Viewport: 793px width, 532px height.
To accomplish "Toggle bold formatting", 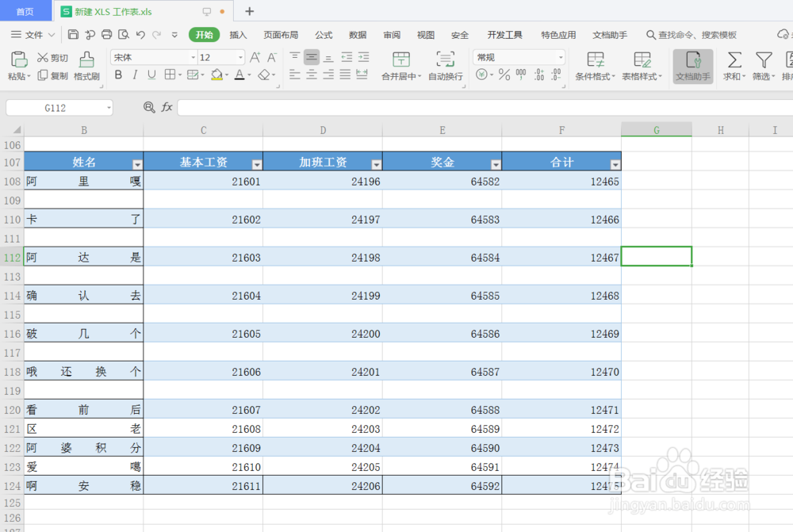I will (x=118, y=75).
